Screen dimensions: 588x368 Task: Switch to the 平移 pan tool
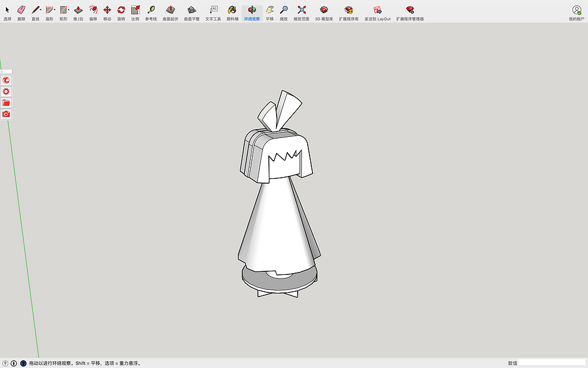click(x=270, y=10)
